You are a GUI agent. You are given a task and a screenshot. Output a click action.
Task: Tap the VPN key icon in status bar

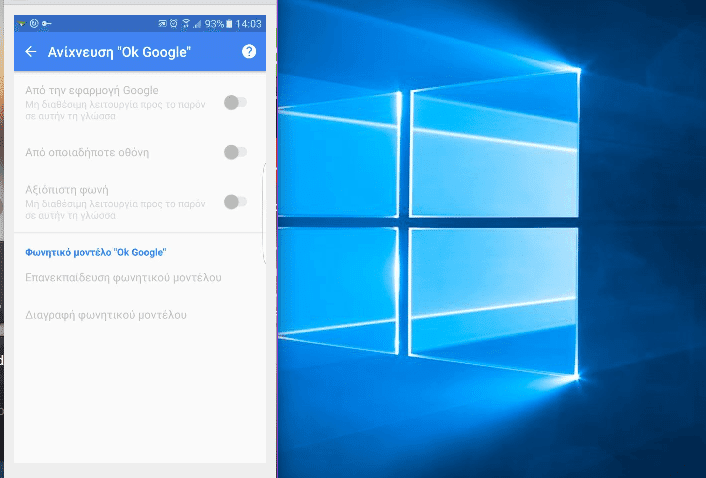pyautogui.click(x=46, y=24)
